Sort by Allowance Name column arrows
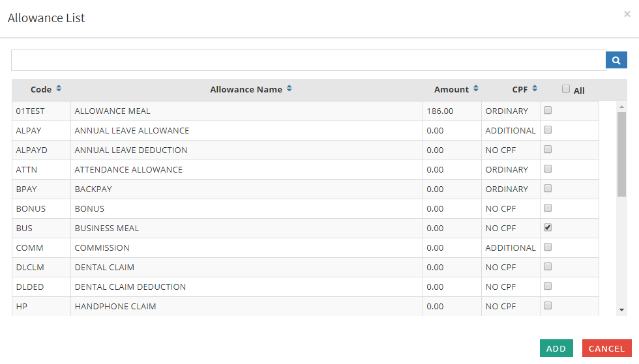639x364 pixels. click(289, 89)
